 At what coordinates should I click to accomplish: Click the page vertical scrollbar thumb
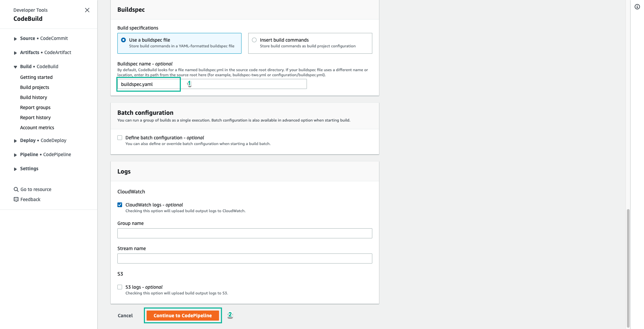(x=628, y=268)
